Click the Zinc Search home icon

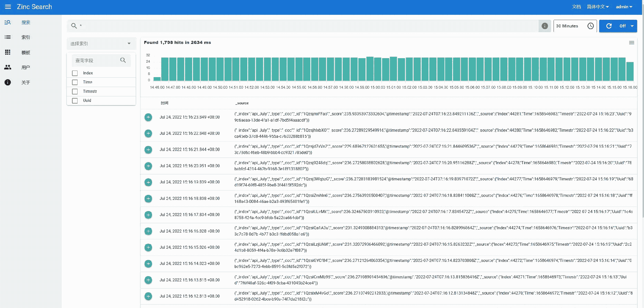(34, 7)
